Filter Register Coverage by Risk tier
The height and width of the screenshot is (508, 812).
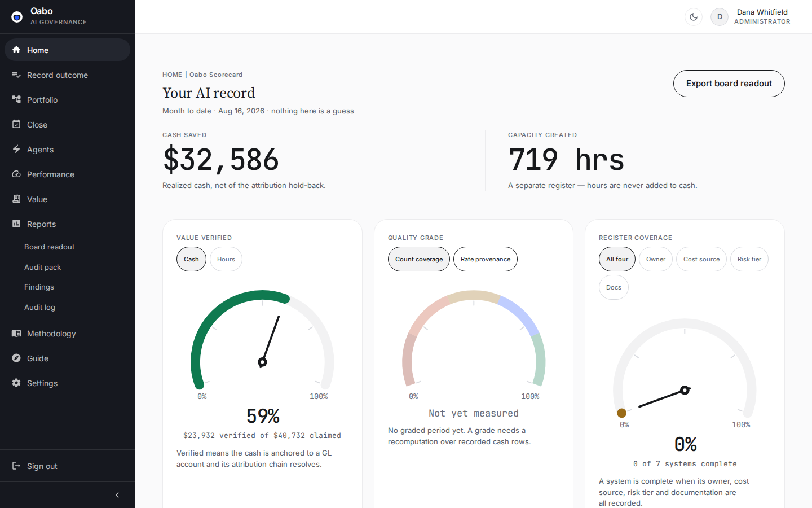tap(749, 259)
